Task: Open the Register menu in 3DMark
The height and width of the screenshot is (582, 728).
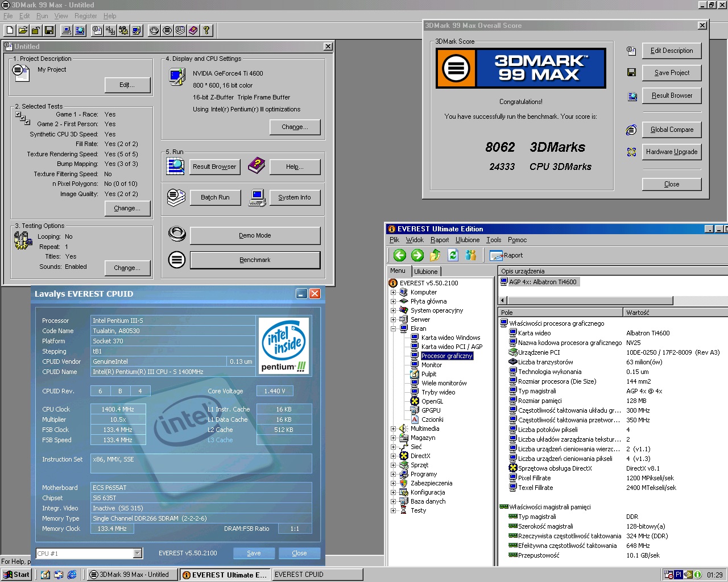Action: pos(86,16)
